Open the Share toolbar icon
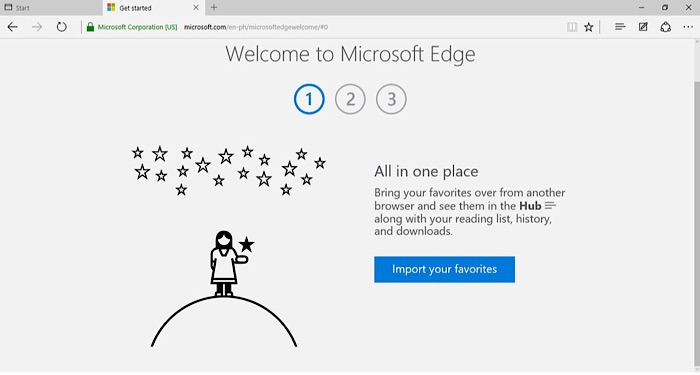 click(666, 27)
